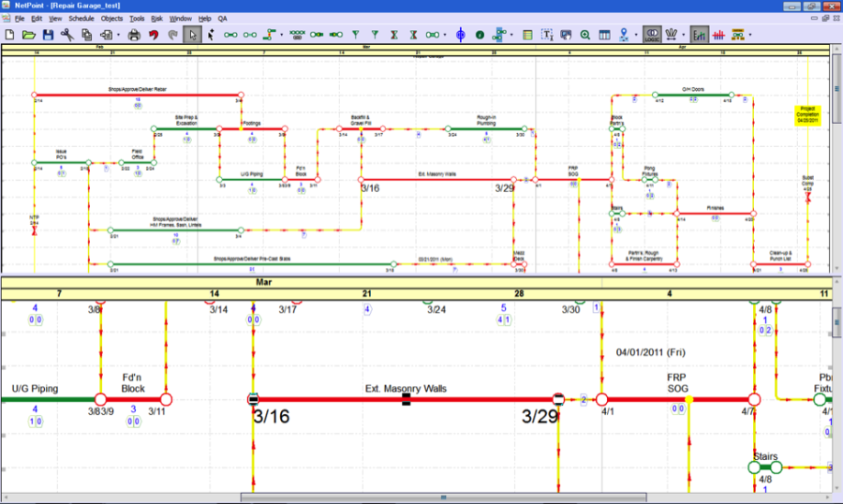This screenshot has width=843, height=504.
Task: Toggle the resource histogram chart button
Action: (700, 35)
